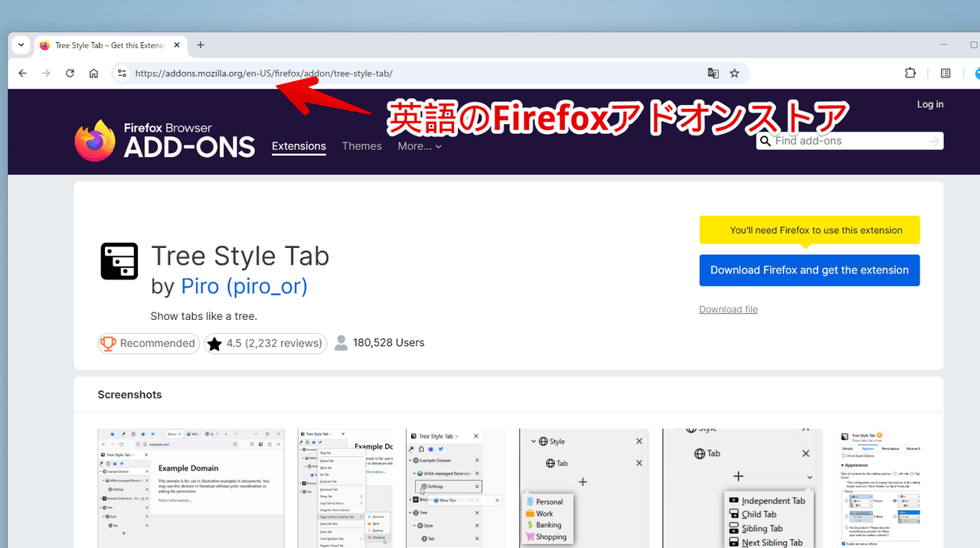980x548 pixels.
Task: Go back to the previous page
Action: (22, 73)
